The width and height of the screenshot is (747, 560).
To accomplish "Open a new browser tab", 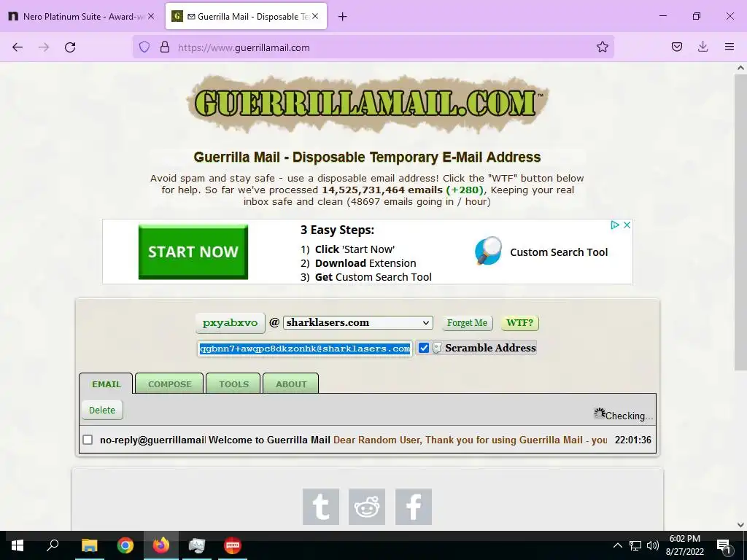I will point(343,17).
